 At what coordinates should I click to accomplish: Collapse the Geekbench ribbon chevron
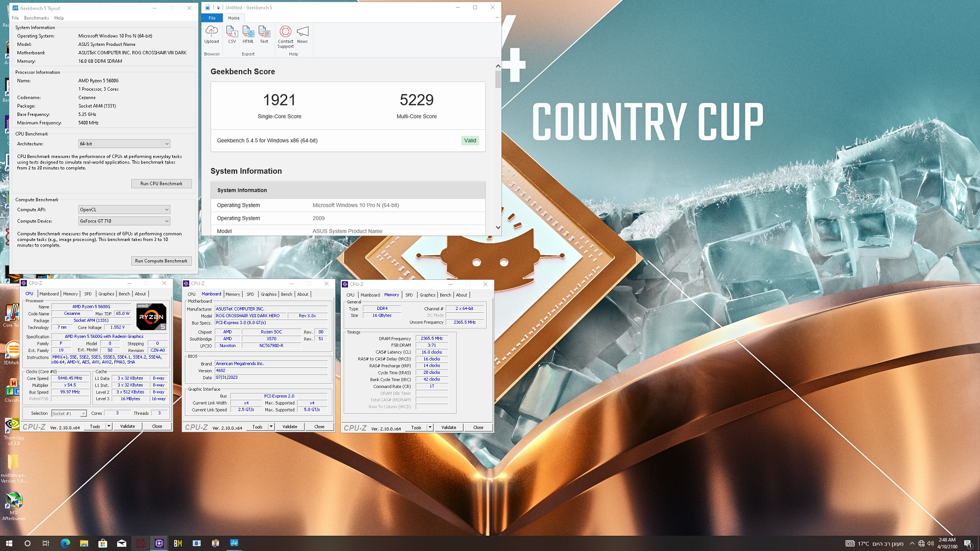point(497,17)
